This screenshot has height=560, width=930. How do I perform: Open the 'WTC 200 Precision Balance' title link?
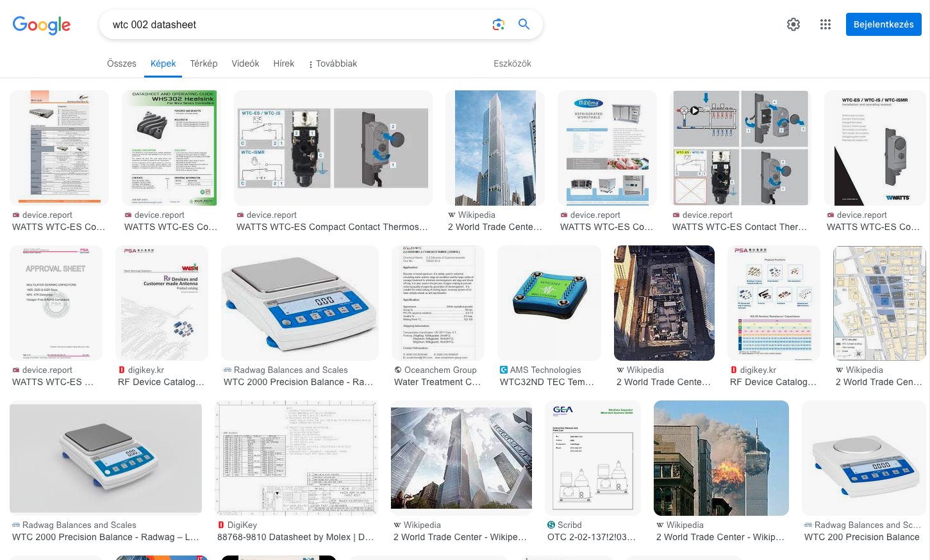[862, 537]
